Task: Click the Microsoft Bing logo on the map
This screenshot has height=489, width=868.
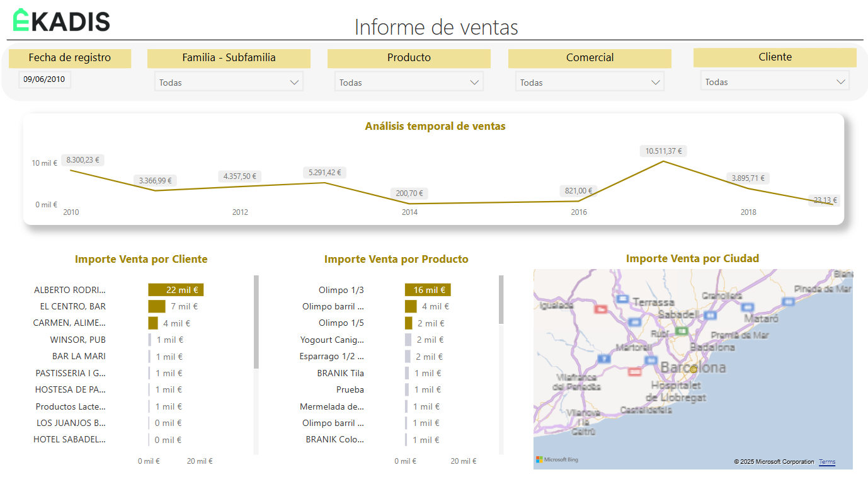Action: [x=557, y=460]
